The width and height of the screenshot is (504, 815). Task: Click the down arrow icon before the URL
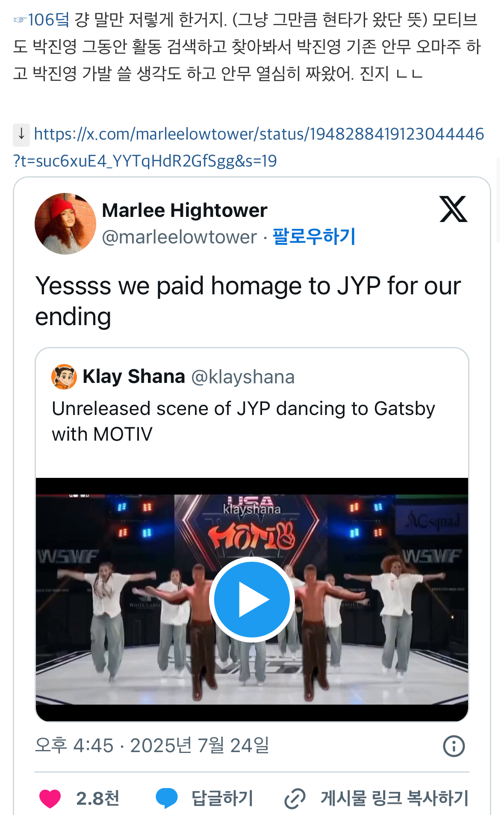(21, 133)
